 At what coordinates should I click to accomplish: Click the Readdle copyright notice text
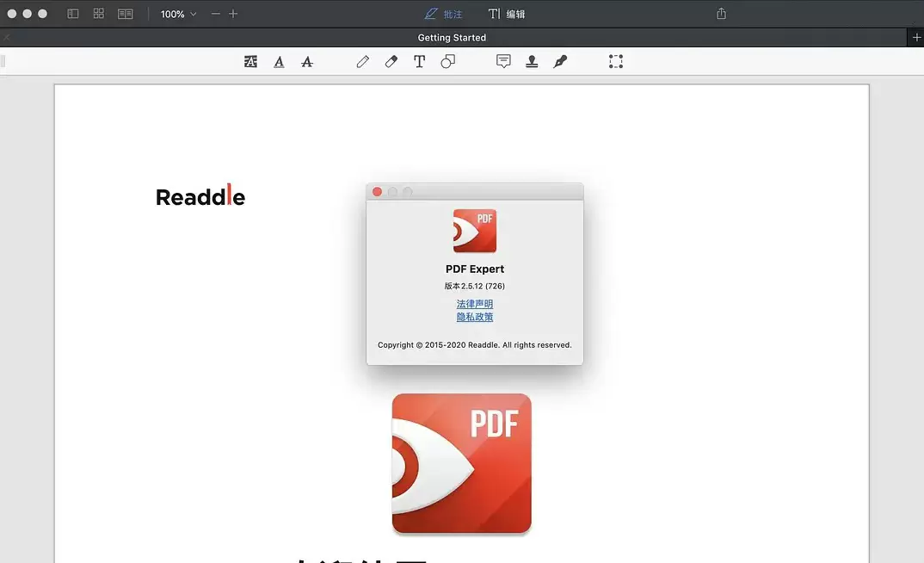pos(475,345)
